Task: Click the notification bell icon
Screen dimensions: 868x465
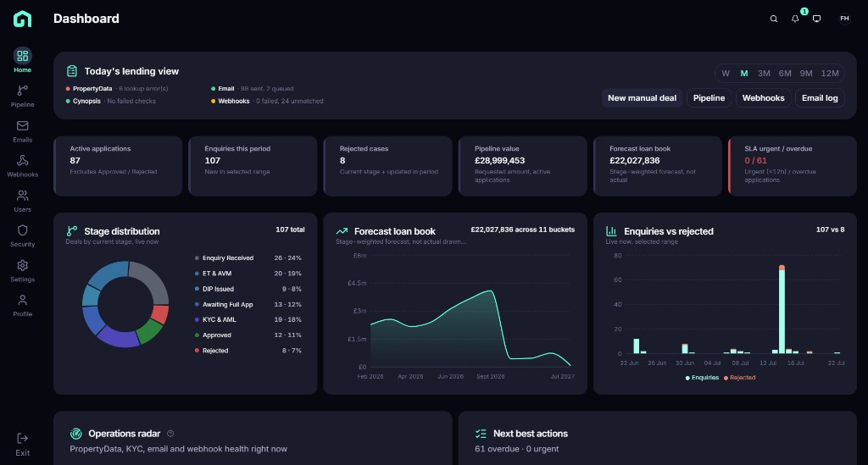Action: [x=795, y=19]
